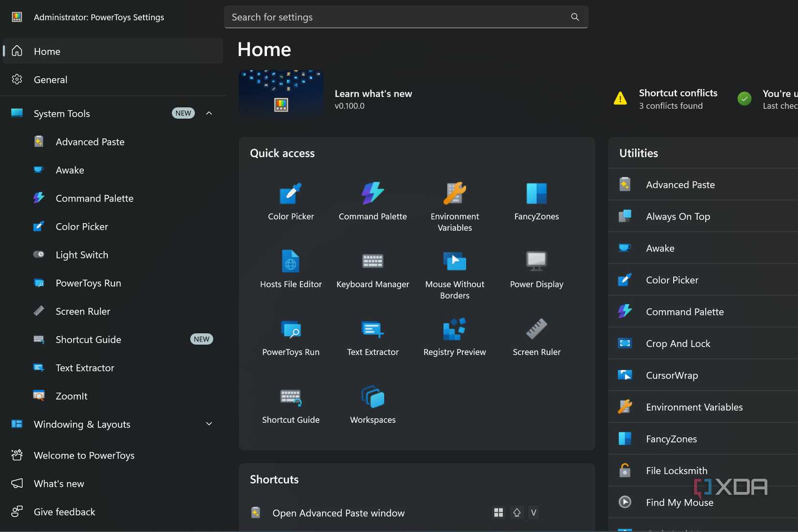Open PowerToys Run in the sidebar

pyautogui.click(x=113, y=283)
